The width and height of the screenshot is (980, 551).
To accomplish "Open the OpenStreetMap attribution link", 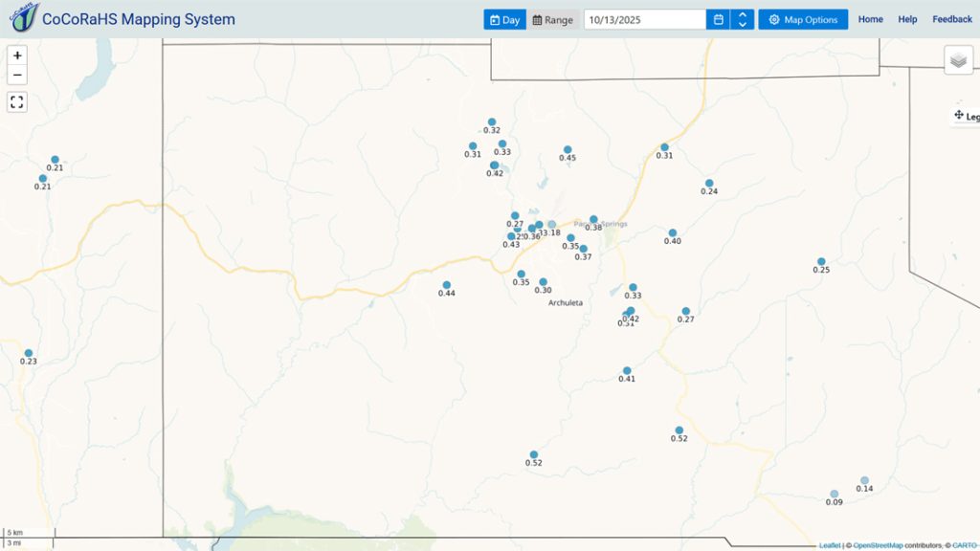I will pyautogui.click(x=878, y=545).
